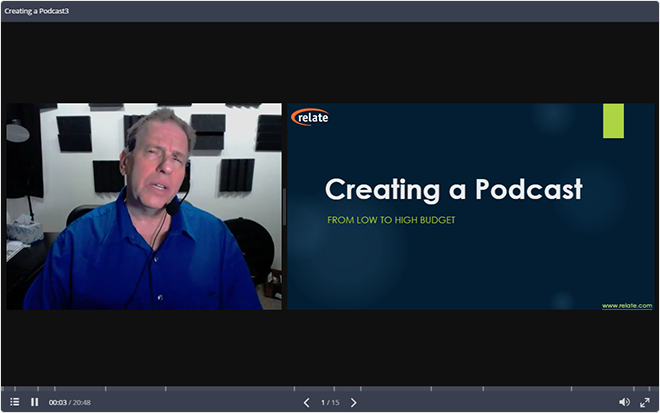Click the total duration 20:48
The width and height of the screenshot is (660, 413).
click(82, 402)
